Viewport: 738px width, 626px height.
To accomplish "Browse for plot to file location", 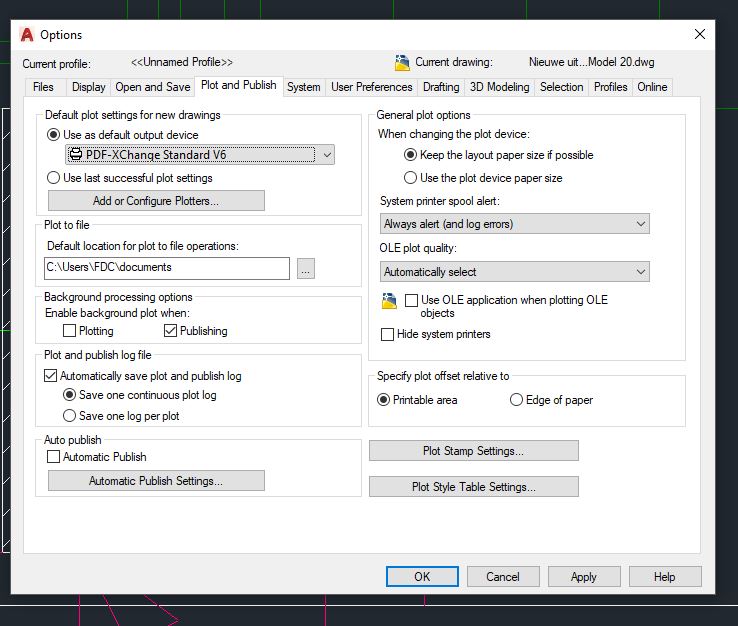I will pos(305,268).
